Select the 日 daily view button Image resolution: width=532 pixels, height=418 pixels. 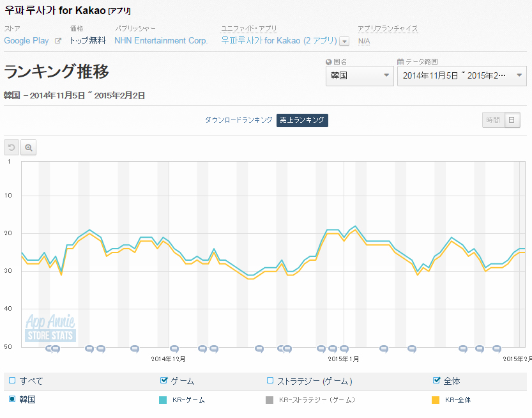(x=512, y=120)
